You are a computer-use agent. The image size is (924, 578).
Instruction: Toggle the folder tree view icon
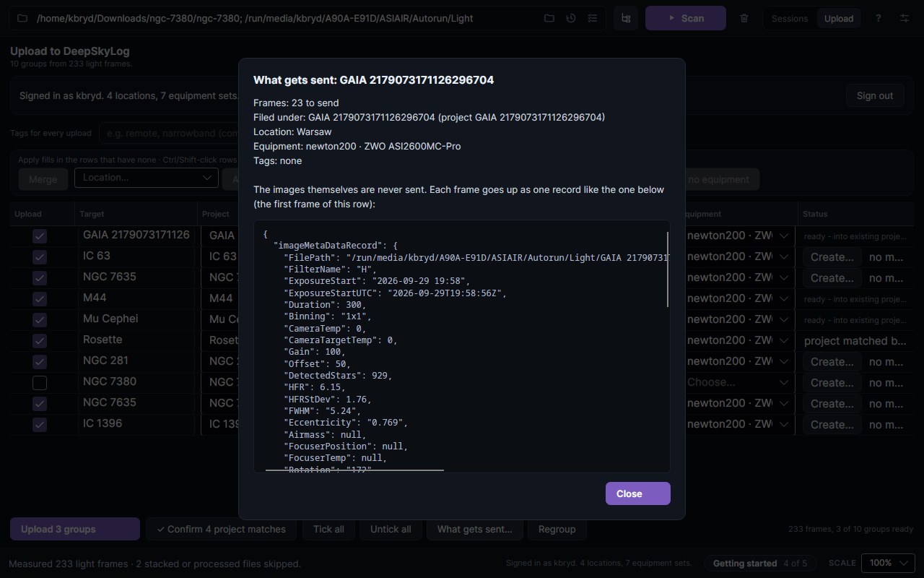(626, 18)
